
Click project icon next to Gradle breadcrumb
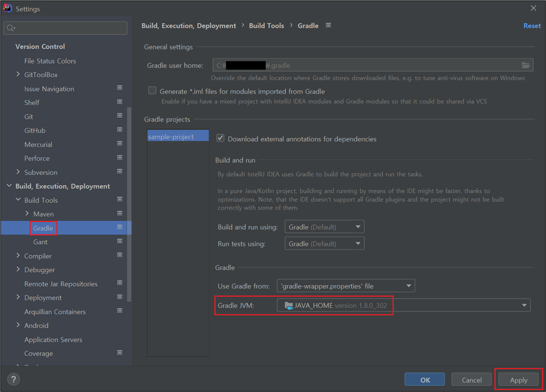click(x=328, y=25)
